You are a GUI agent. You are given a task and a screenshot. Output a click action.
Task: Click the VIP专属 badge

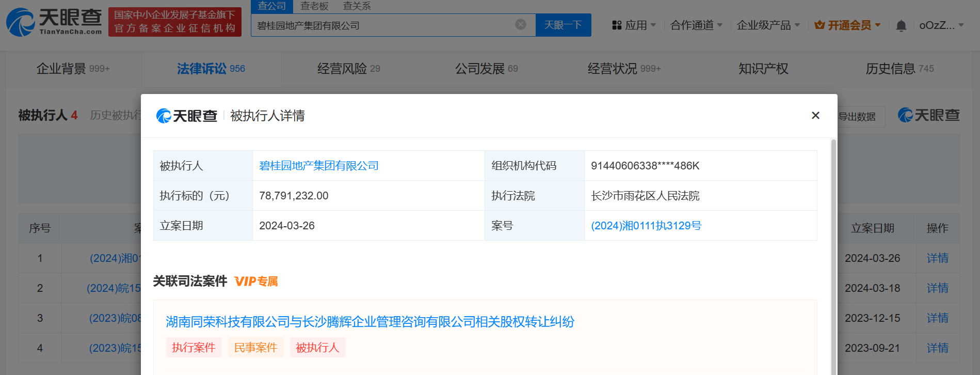256,282
